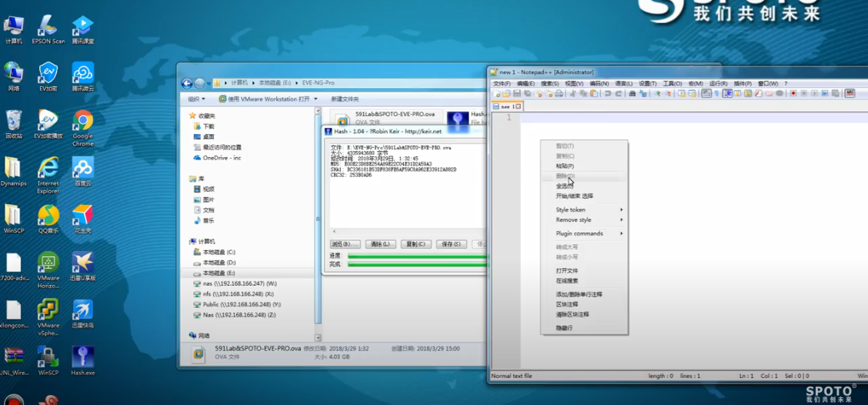Image resolution: width=868 pixels, height=405 pixels.
Task: Open 文件(F) menu in Notepad++
Action: coord(502,83)
